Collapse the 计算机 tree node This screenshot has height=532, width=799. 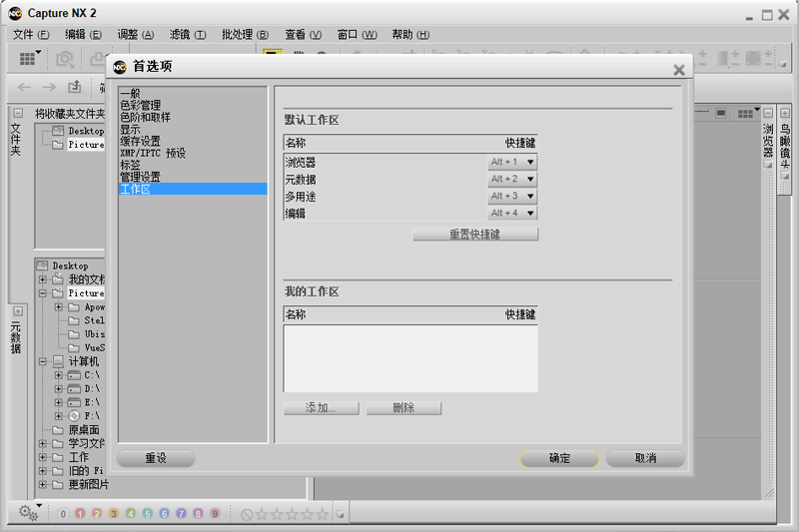(x=43, y=362)
